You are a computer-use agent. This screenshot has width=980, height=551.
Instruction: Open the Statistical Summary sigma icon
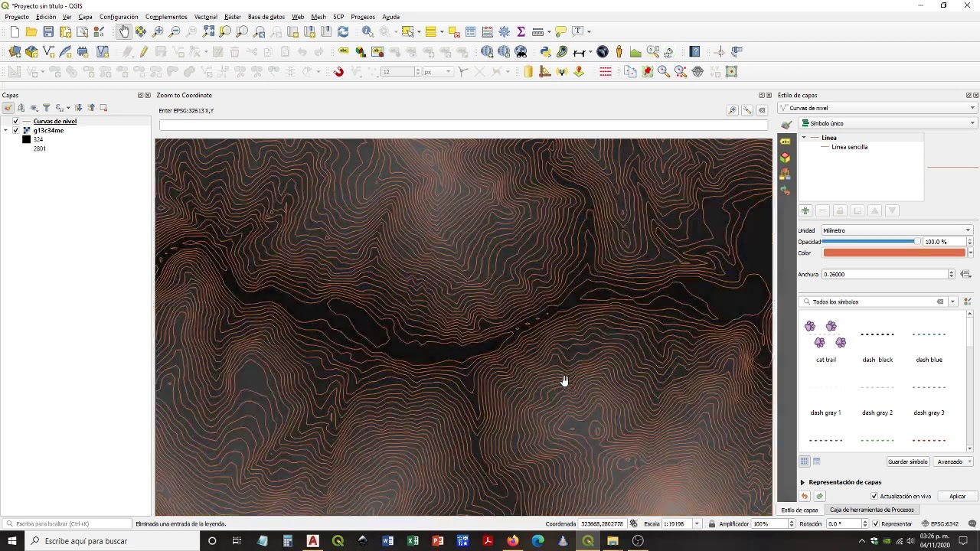tap(521, 31)
